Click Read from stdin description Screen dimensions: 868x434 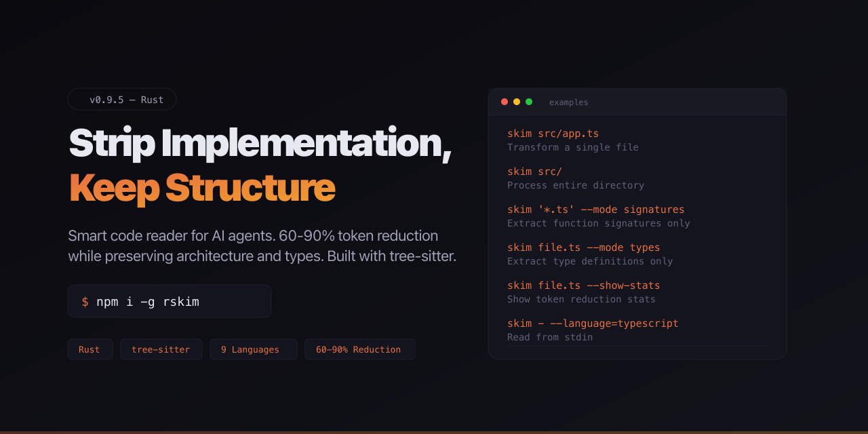pos(550,337)
